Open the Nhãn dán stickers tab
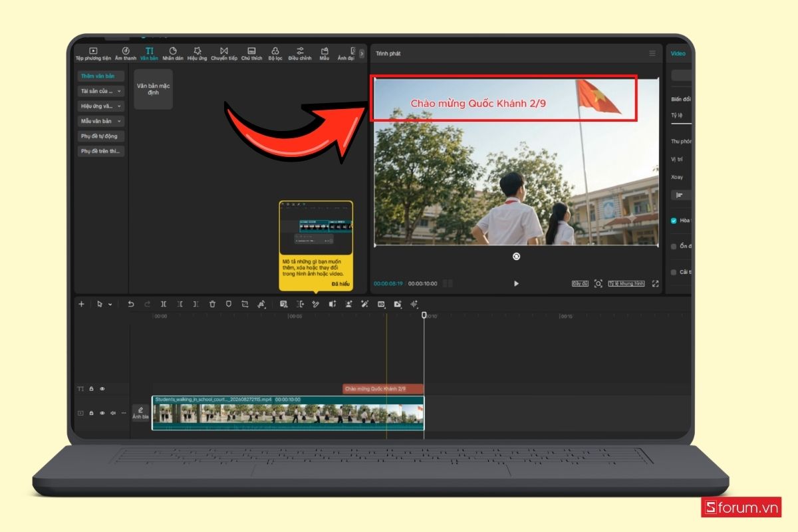The height and width of the screenshot is (532, 798). 173,54
